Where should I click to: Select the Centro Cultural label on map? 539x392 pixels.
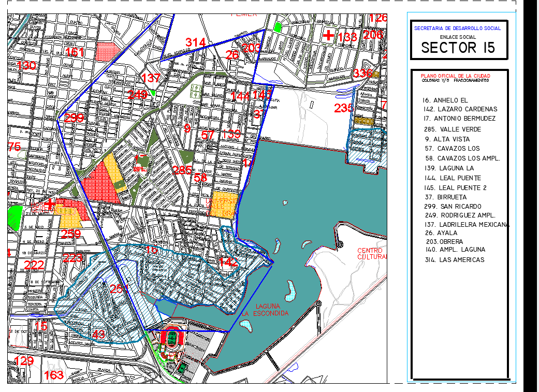[x=372, y=253]
